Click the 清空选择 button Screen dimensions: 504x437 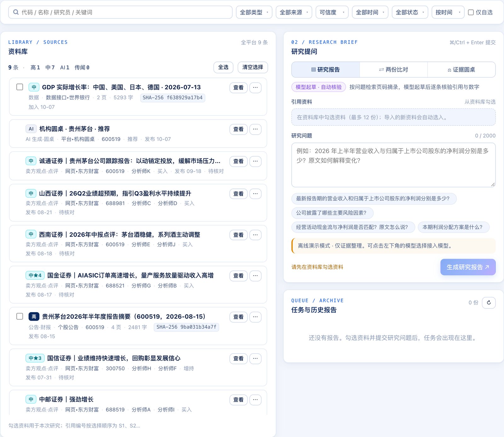(x=253, y=67)
